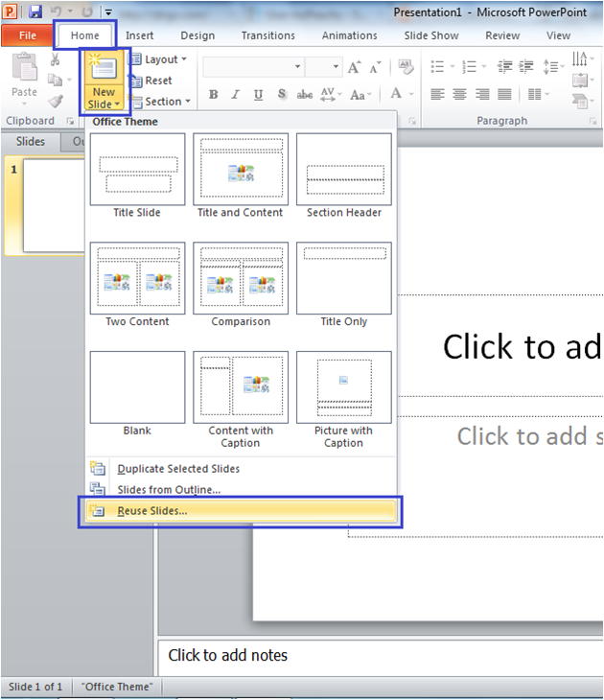Switch to the Design tab

tap(197, 35)
